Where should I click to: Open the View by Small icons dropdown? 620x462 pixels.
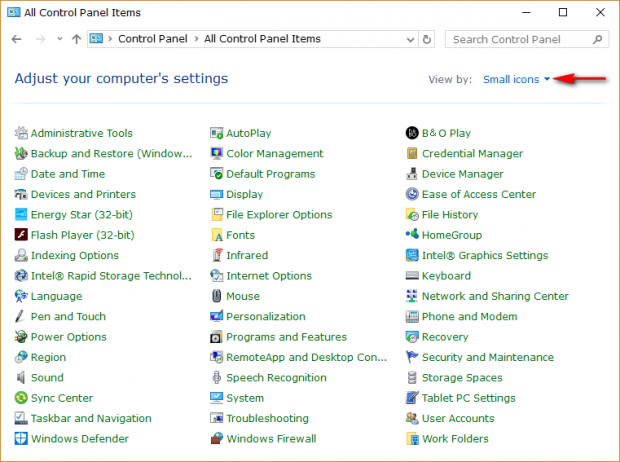pos(517,79)
